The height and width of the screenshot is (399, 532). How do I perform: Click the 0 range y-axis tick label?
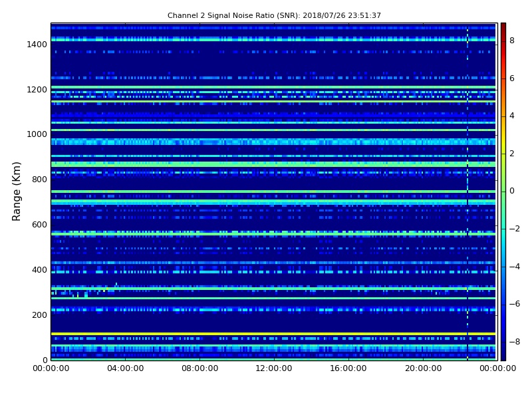(45, 360)
